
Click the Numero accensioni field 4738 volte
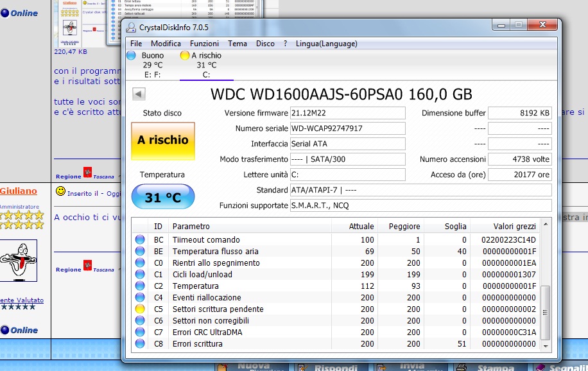[520, 159]
